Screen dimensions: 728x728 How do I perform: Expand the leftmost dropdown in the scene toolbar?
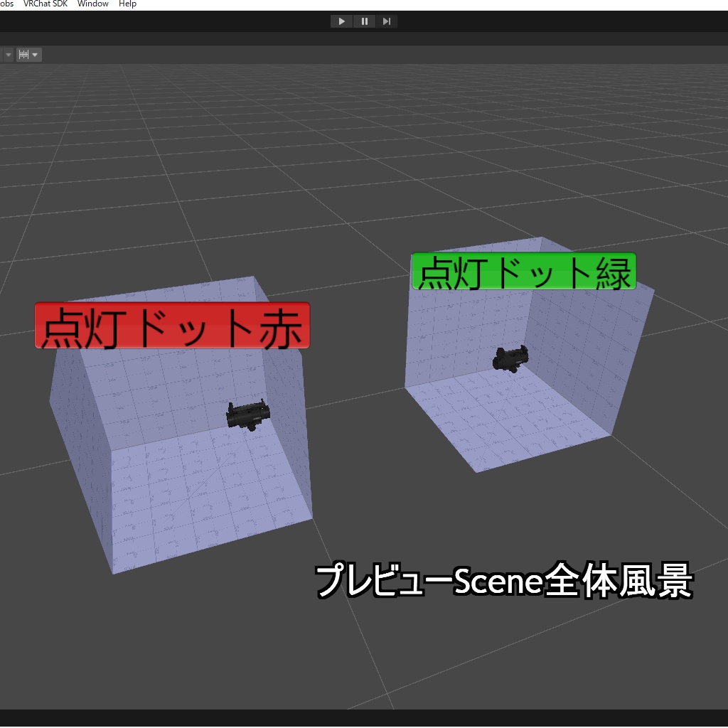click(x=7, y=54)
